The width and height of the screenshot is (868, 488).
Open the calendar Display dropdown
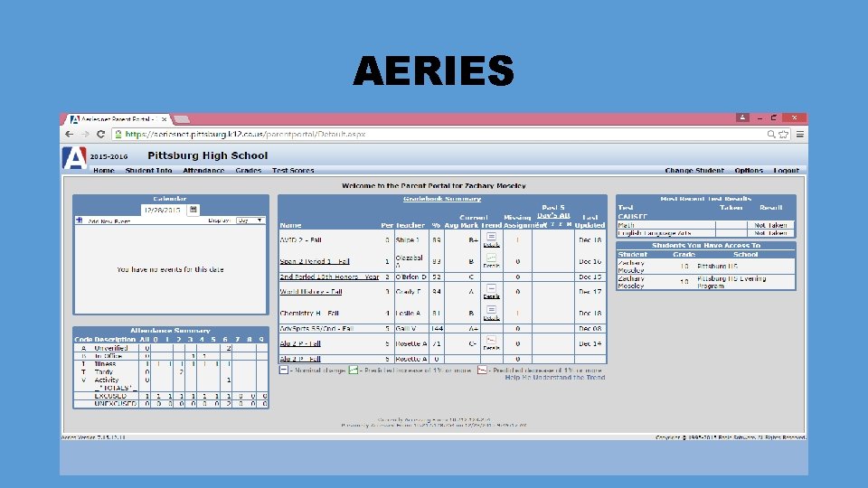click(250, 221)
